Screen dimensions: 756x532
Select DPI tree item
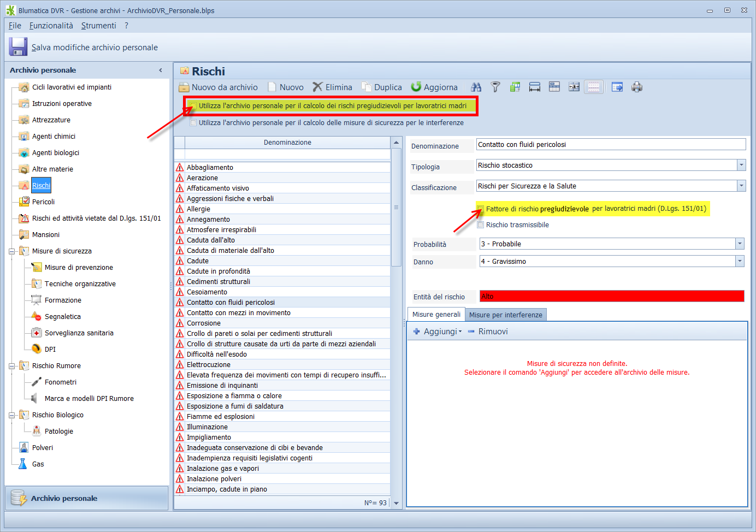50,350
